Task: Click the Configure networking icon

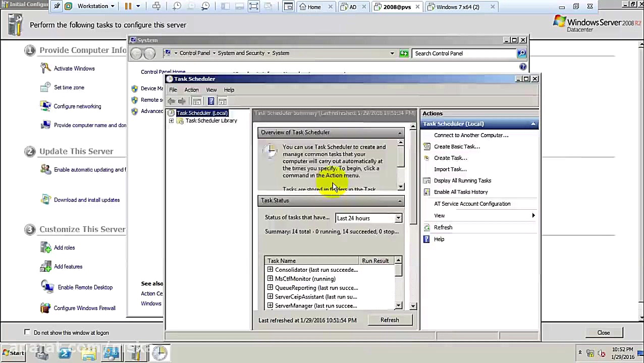Action: [45, 106]
